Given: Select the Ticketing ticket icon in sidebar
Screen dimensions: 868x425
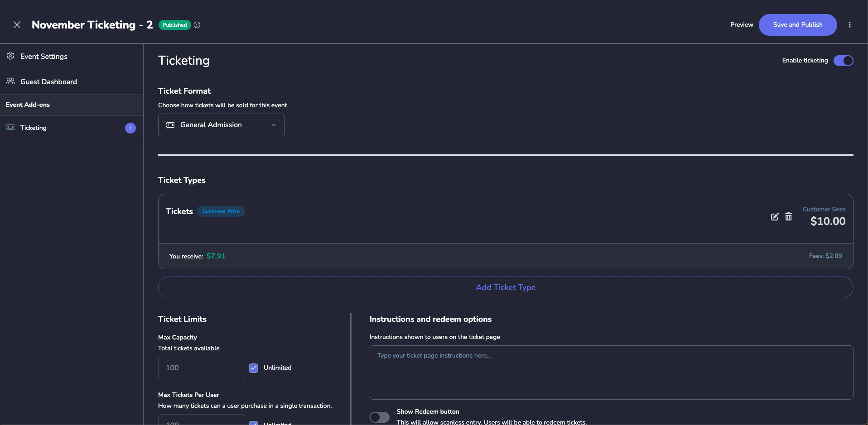Looking at the screenshot, I should tap(10, 128).
